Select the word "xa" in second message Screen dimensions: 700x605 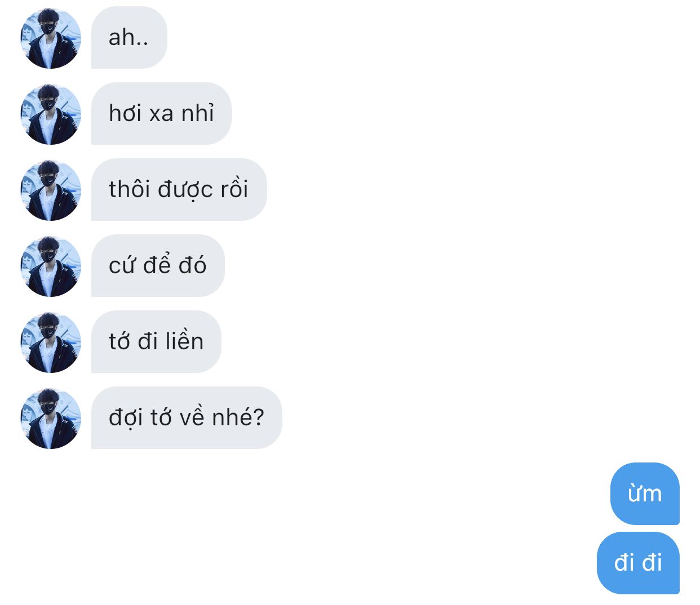pyautogui.click(x=161, y=114)
